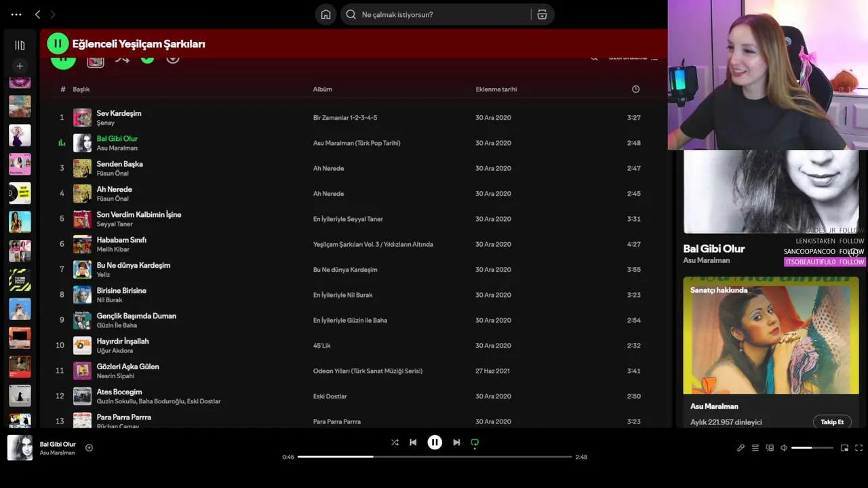Image resolution: width=868 pixels, height=488 pixels.
Task: Go forward with the right arrow
Action: pyautogui.click(x=53, y=14)
